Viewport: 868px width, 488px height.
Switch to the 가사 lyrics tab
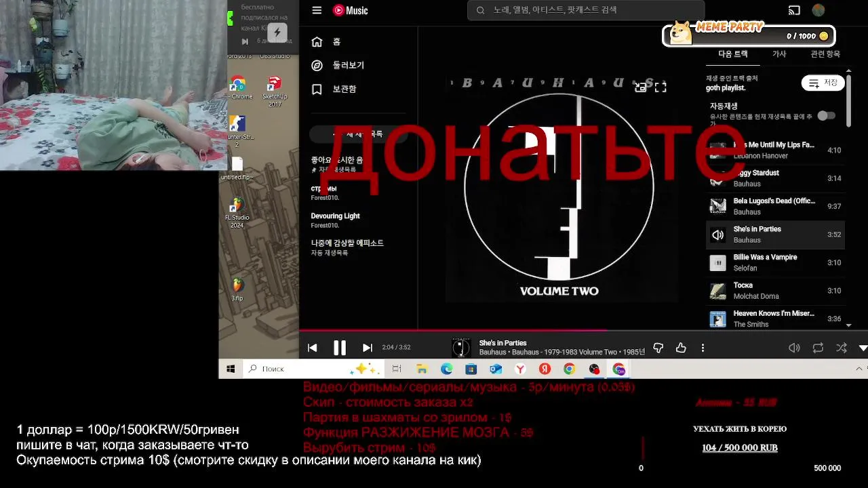(x=779, y=54)
